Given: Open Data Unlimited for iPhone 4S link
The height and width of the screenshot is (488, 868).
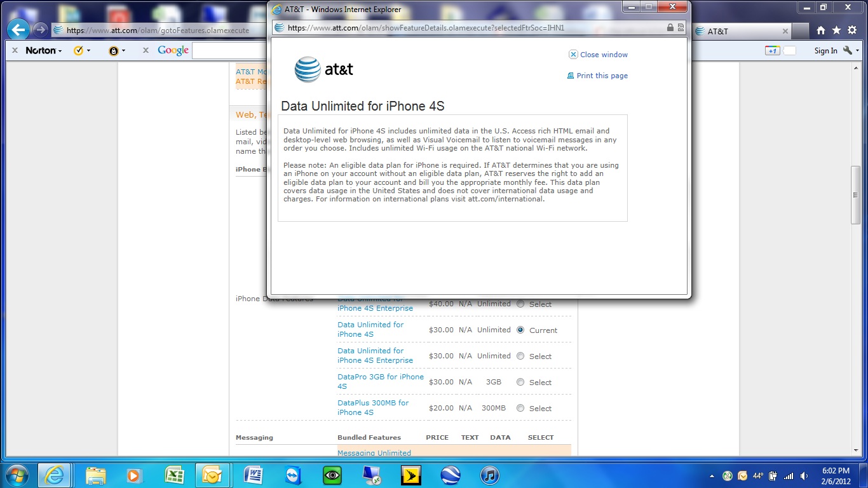Looking at the screenshot, I should (370, 329).
